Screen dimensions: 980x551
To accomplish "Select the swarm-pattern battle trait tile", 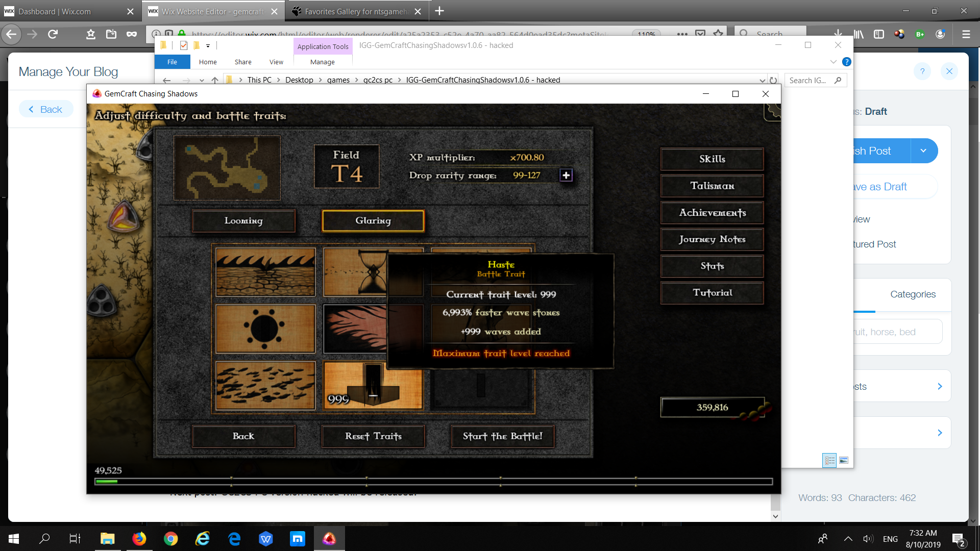I will [x=265, y=386].
